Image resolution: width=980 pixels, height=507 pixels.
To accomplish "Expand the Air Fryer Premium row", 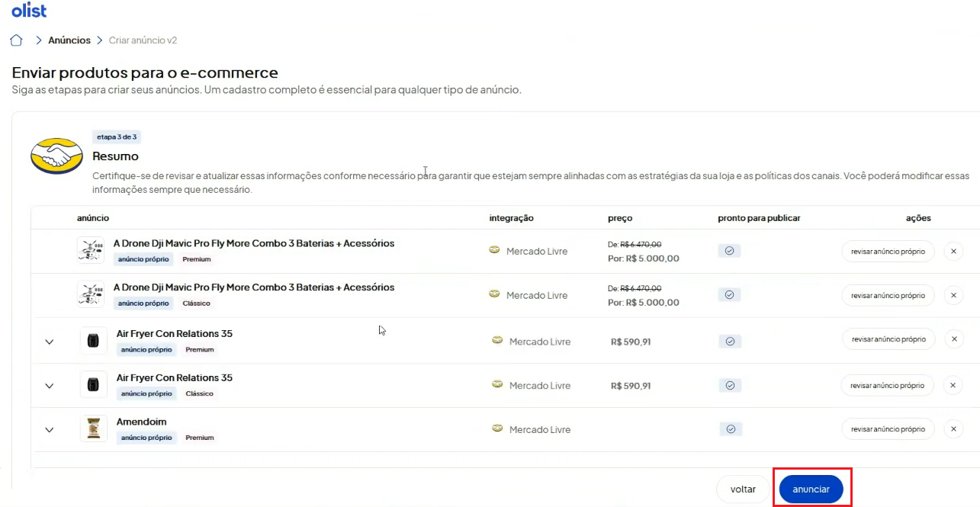I will pos(50,342).
